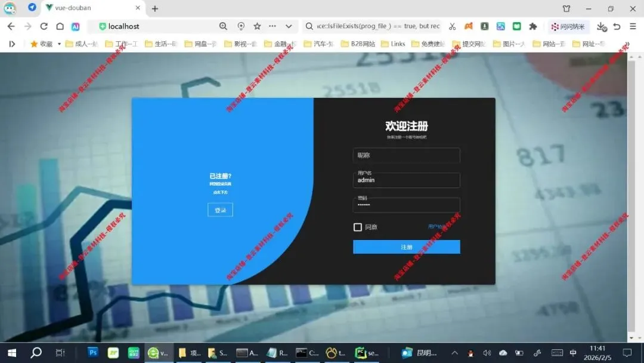This screenshot has height=363, width=644.
Task: Switch to the pinned blue arrow tab
Action: point(32,7)
